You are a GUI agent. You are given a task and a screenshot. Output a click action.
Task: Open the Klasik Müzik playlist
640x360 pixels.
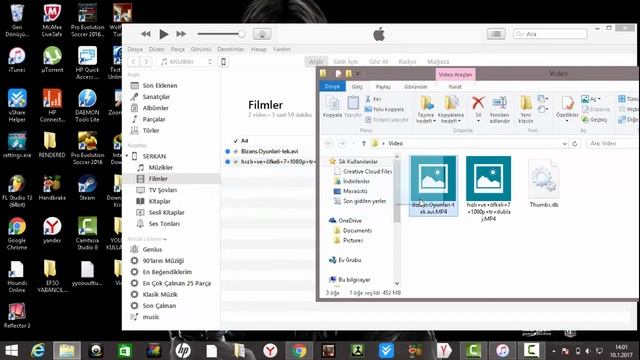pyautogui.click(x=160, y=294)
